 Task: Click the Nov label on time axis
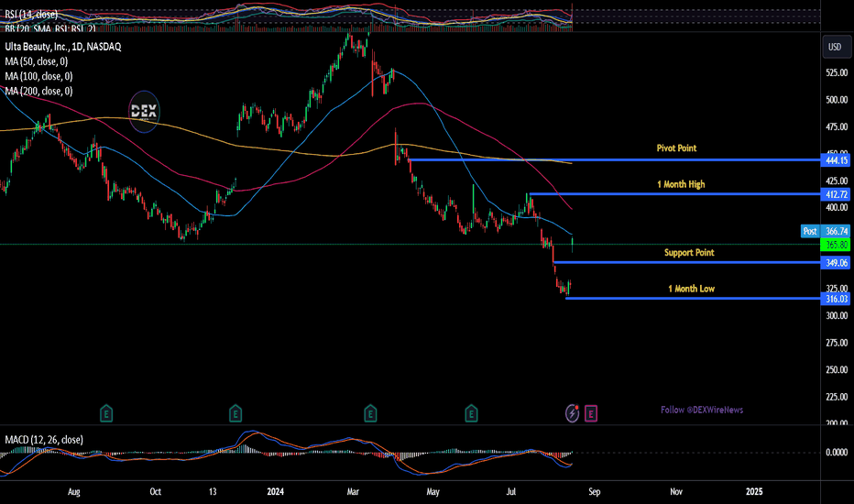(x=676, y=491)
